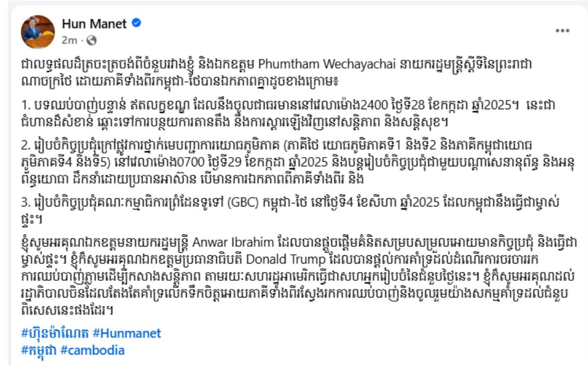Visit the #cambodia hashtag link

[x=92, y=350]
